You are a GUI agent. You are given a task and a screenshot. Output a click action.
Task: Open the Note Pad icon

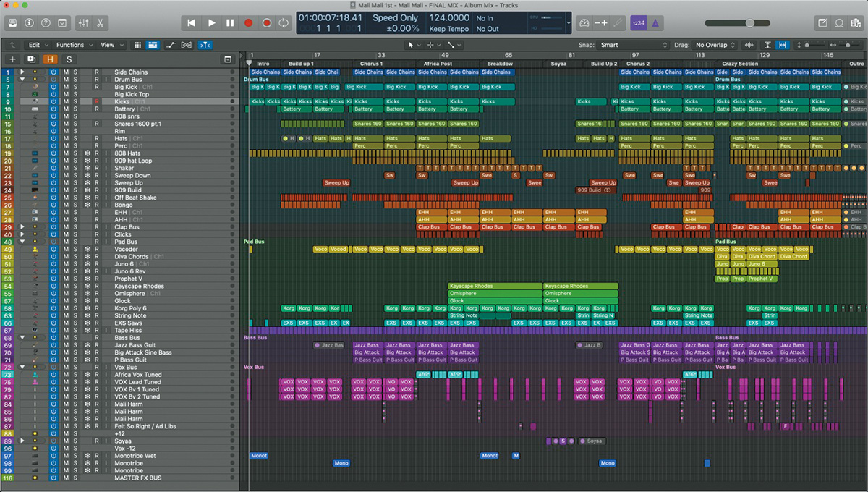coord(822,23)
